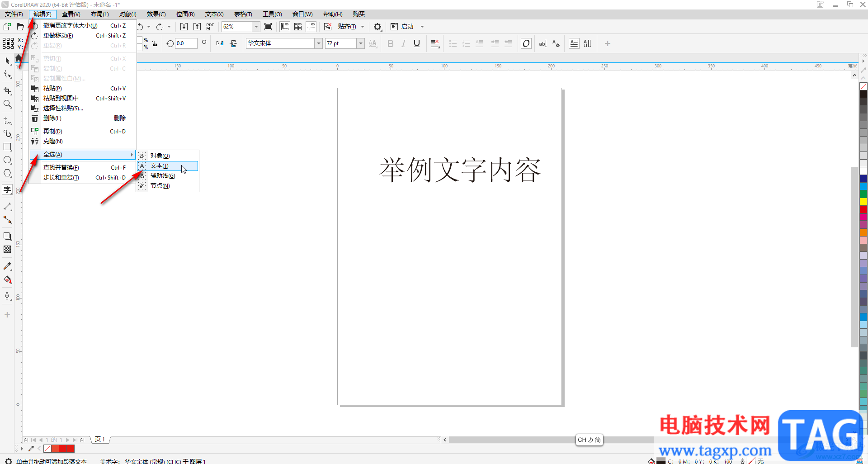Toggle Show rulers
Image resolution: width=868 pixels, height=464 pixels.
pos(285,27)
